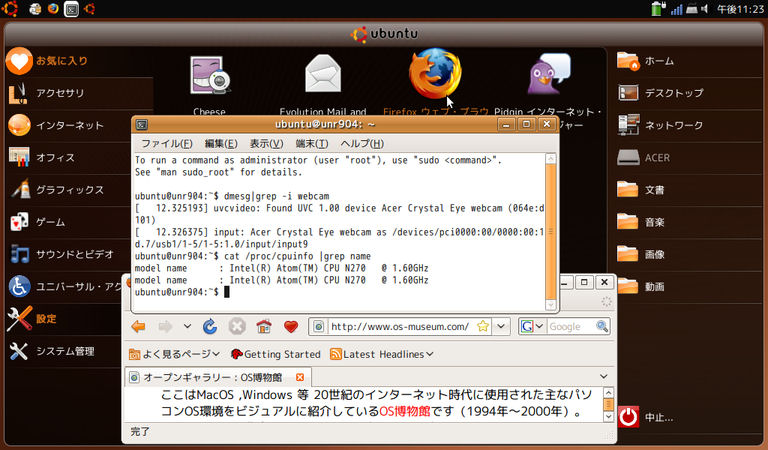
Task: Click the 午後11:23 clock
Action: pyautogui.click(x=740, y=9)
